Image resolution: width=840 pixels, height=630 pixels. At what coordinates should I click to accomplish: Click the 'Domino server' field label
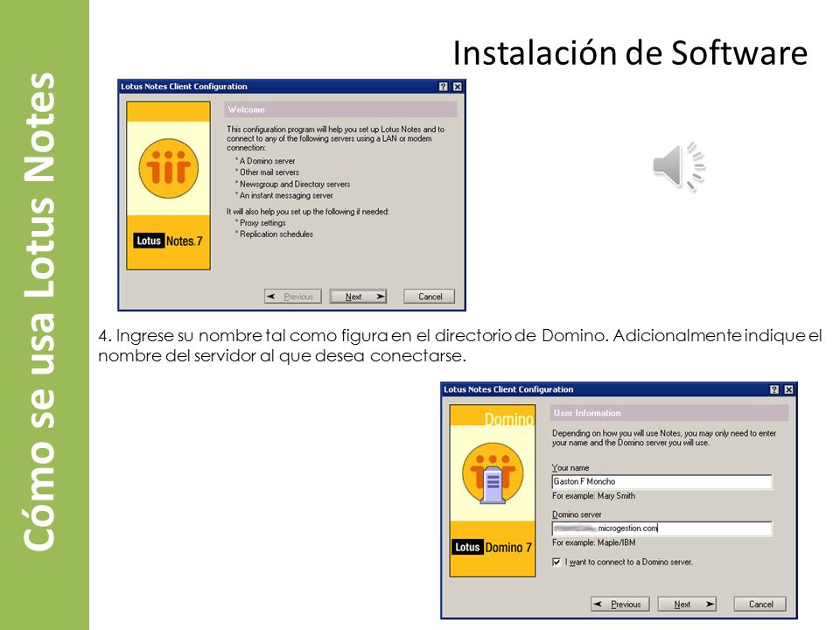point(577,514)
